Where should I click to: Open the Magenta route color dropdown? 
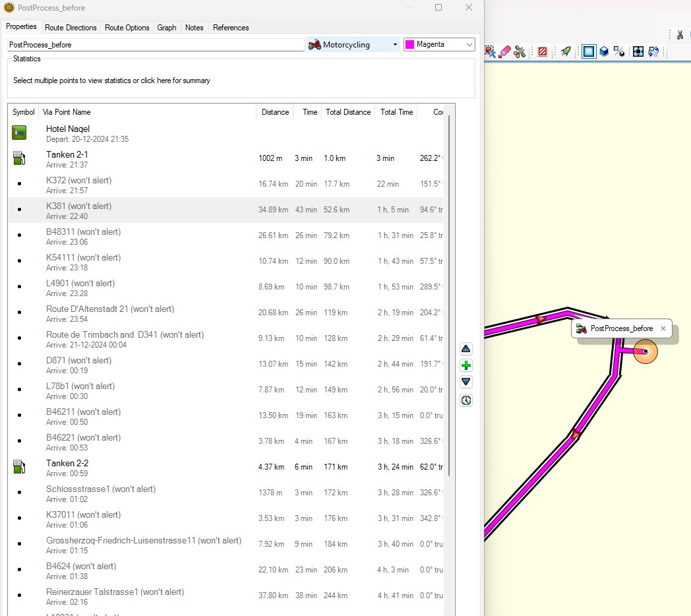point(439,45)
